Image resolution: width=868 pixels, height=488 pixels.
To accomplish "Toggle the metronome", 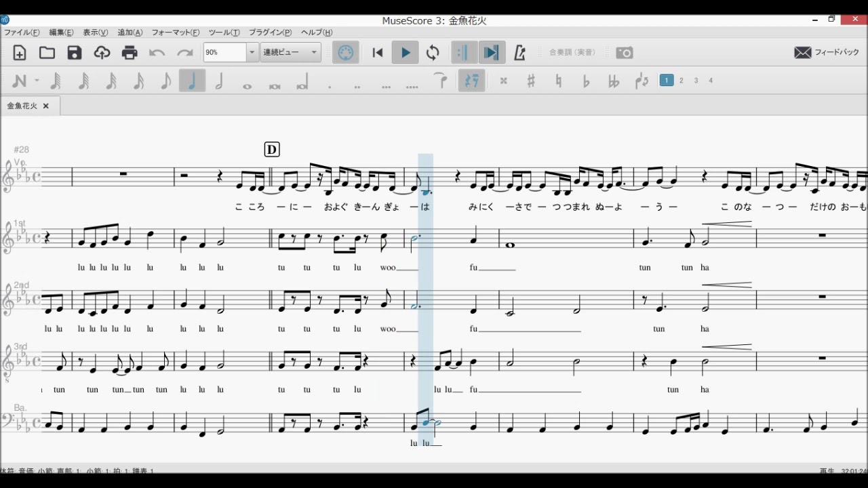I will coord(520,53).
